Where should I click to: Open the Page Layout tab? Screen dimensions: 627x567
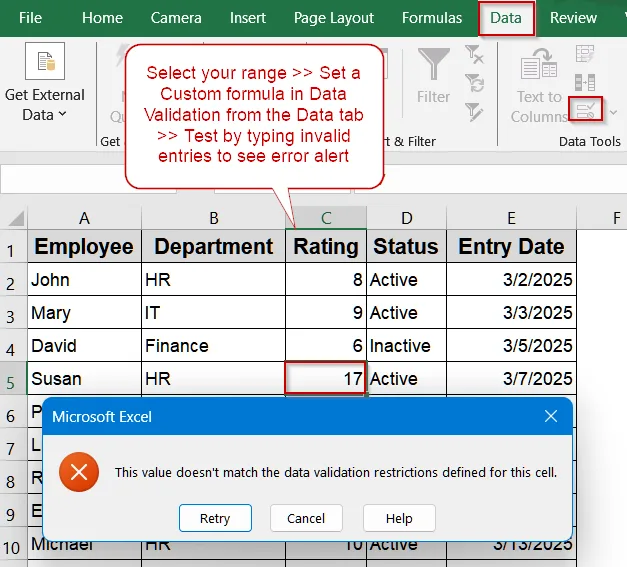pyautogui.click(x=333, y=18)
